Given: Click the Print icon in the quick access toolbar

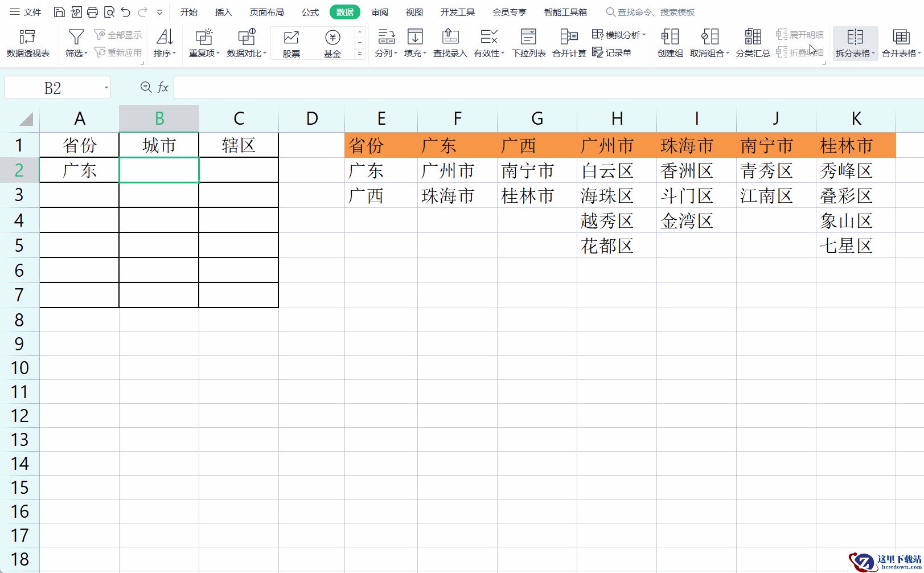Looking at the screenshot, I should click(x=92, y=12).
